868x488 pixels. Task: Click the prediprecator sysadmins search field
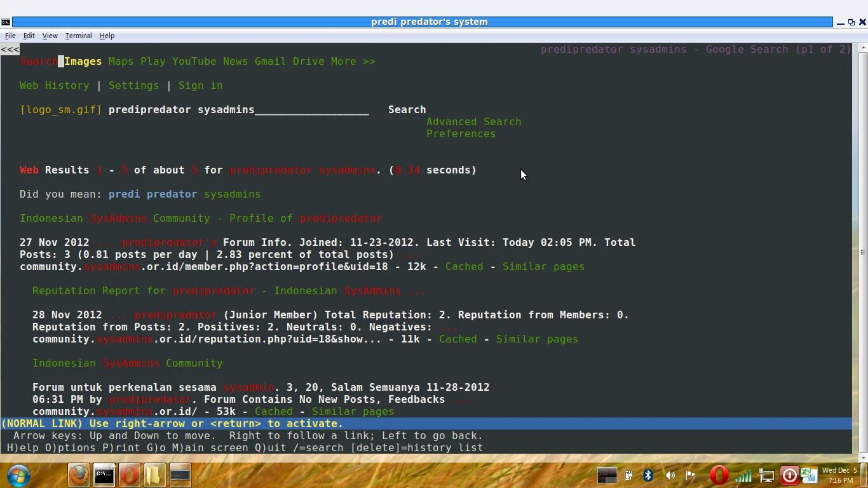(x=238, y=110)
